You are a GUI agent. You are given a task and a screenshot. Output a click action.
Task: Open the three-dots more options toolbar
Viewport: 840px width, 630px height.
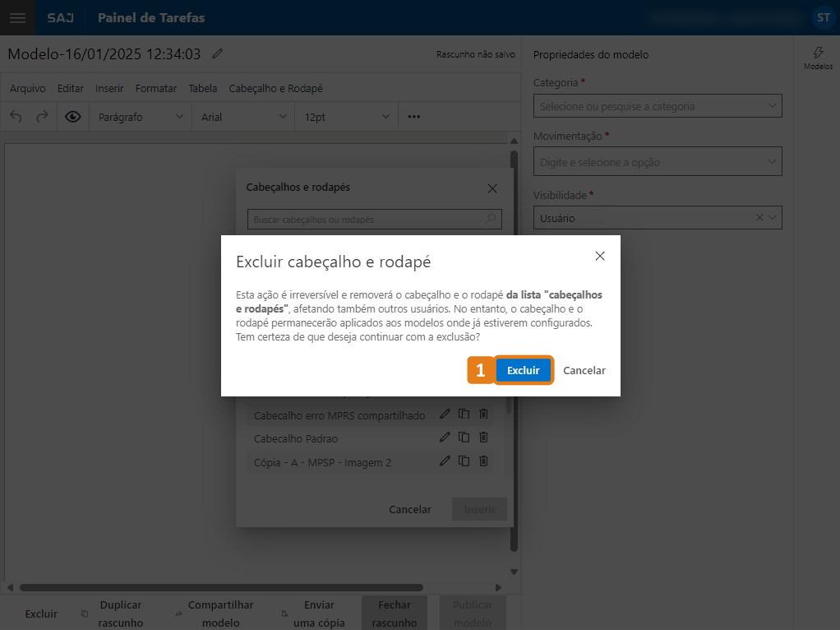click(414, 117)
